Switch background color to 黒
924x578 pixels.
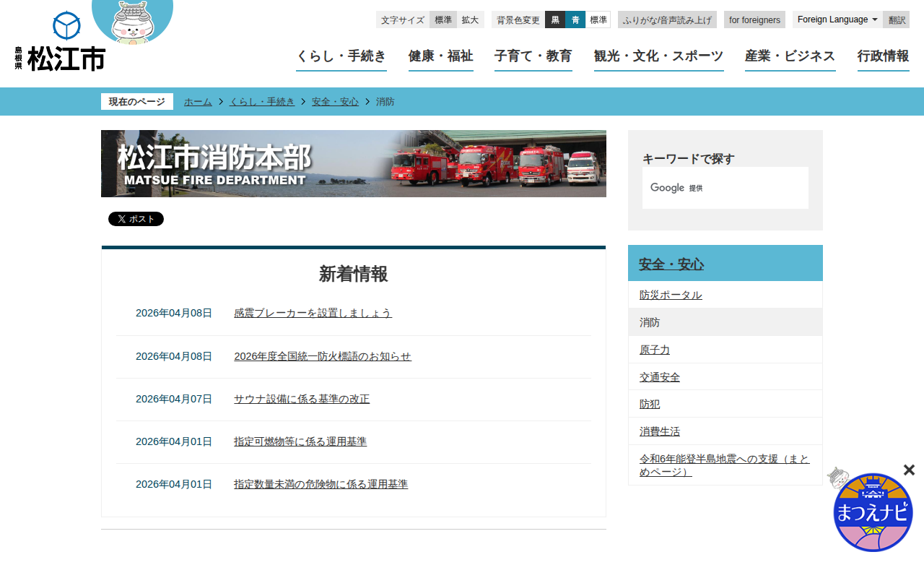555,20
